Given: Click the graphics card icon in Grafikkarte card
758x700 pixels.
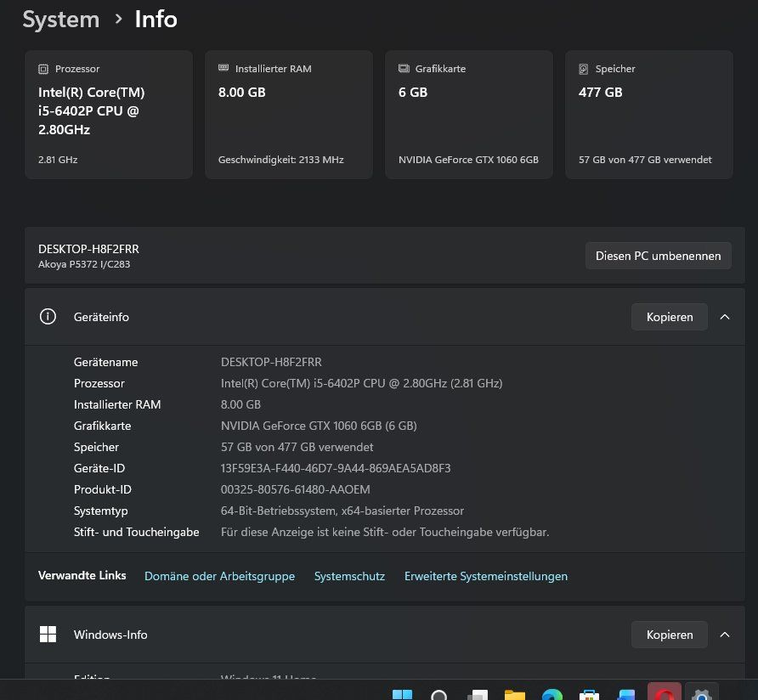Looking at the screenshot, I should [404, 68].
